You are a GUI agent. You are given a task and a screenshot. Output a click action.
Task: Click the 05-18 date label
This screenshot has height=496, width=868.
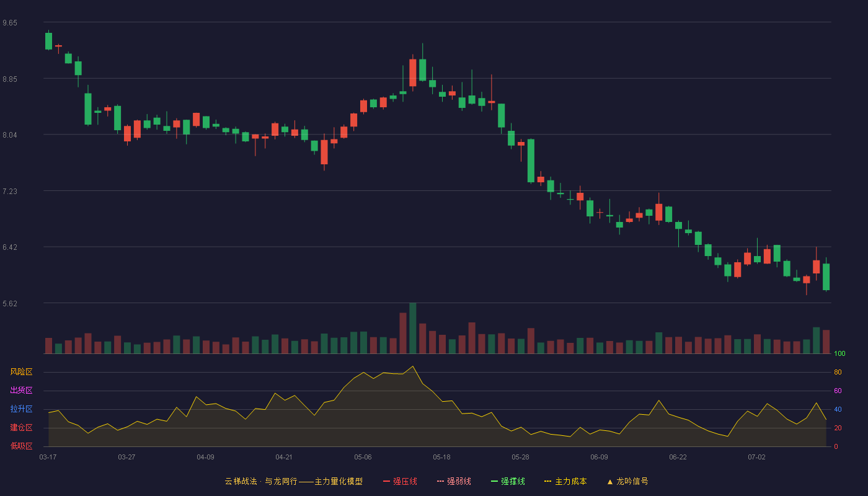[x=441, y=457]
